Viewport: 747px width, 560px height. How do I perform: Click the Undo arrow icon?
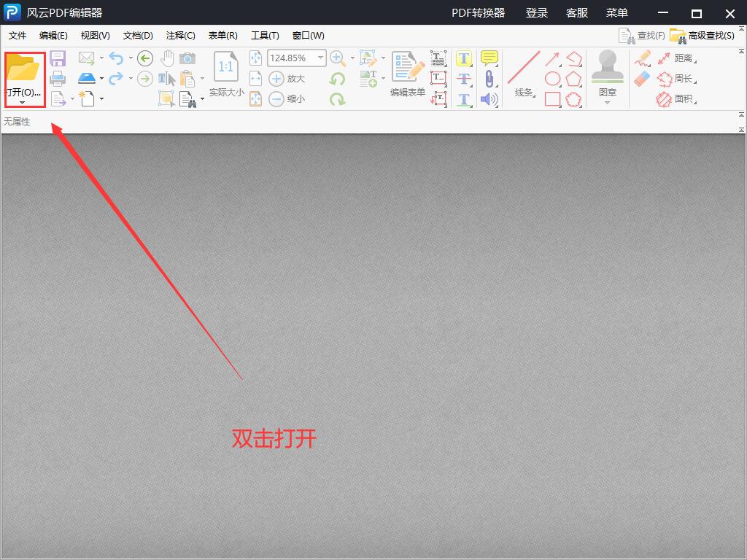click(x=116, y=58)
